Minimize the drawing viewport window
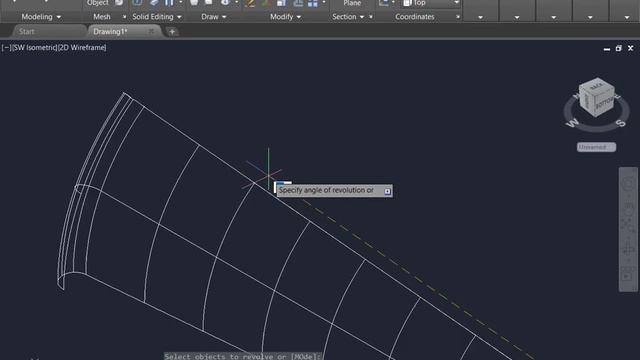The image size is (640, 360). point(607,49)
